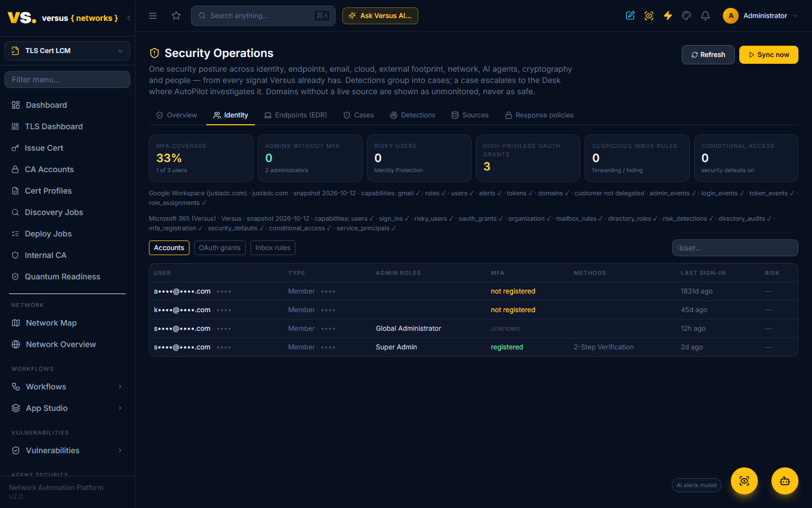This screenshot has height=508, width=812.
Task: Click the a••••@••••.com user row
Action: click(x=474, y=291)
